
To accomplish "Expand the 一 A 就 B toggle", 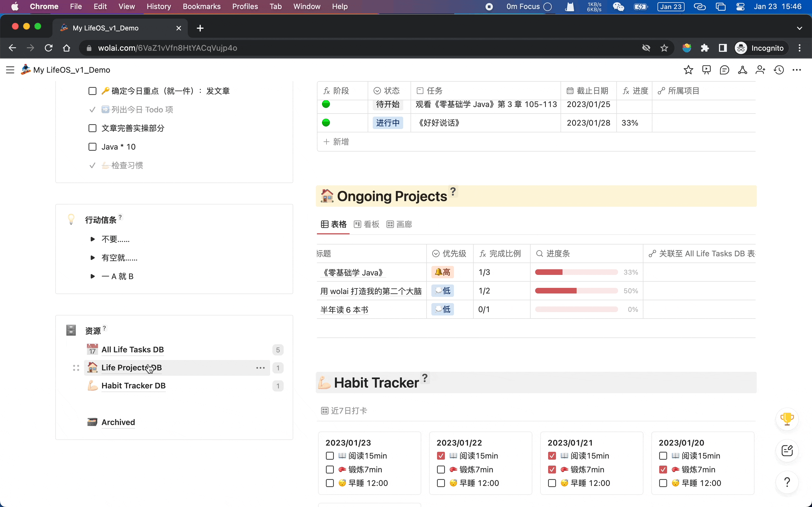I will tap(92, 276).
